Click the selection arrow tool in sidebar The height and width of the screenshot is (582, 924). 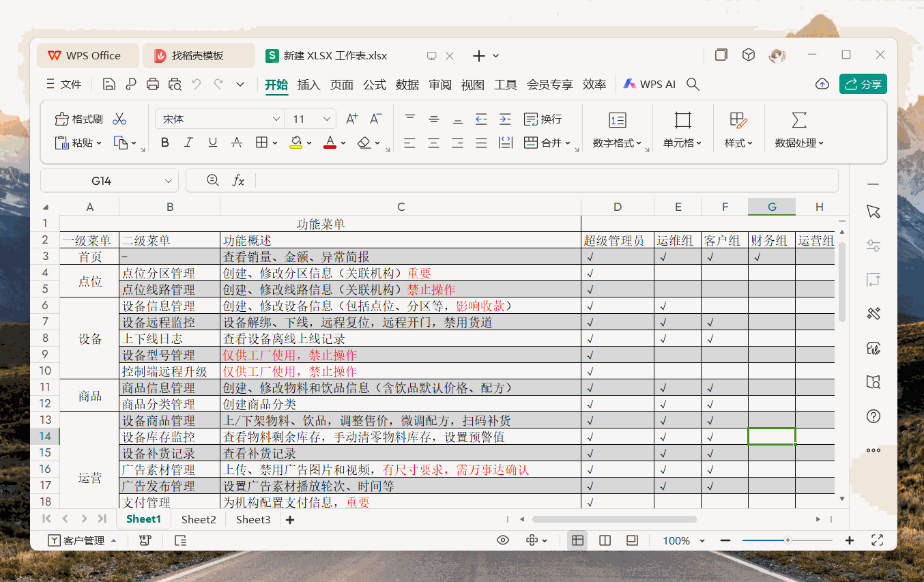(x=873, y=212)
